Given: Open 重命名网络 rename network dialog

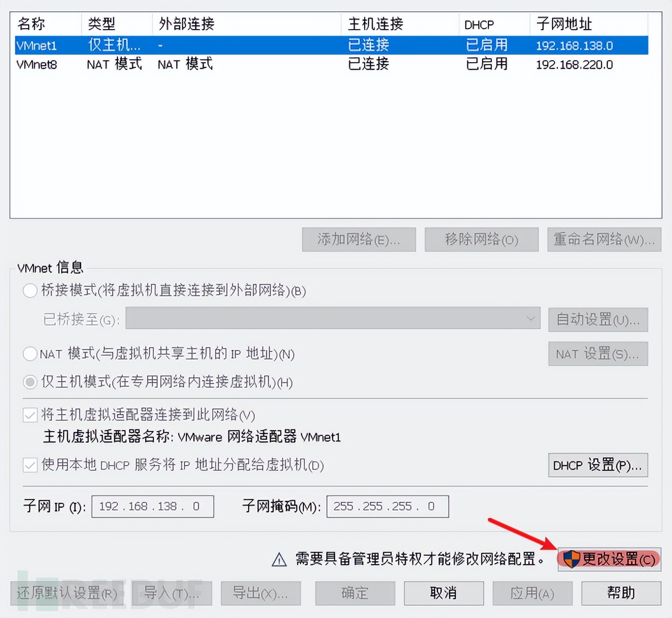Looking at the screenshot, I should 604,239.
